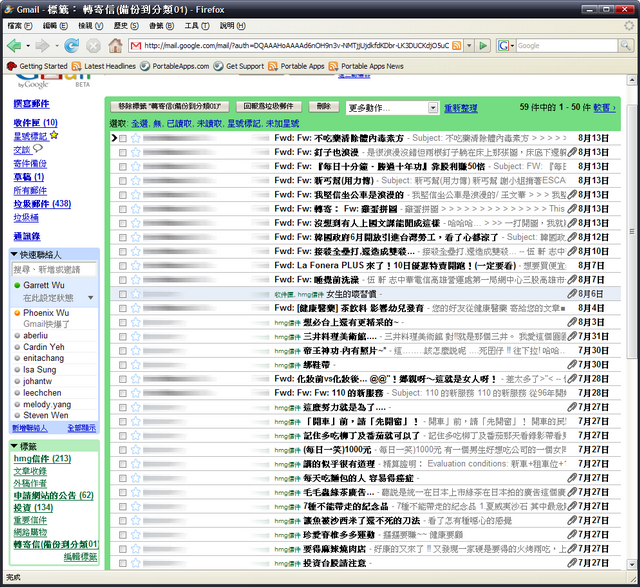Open the Back button history dropdown arrow

(28, 46)
